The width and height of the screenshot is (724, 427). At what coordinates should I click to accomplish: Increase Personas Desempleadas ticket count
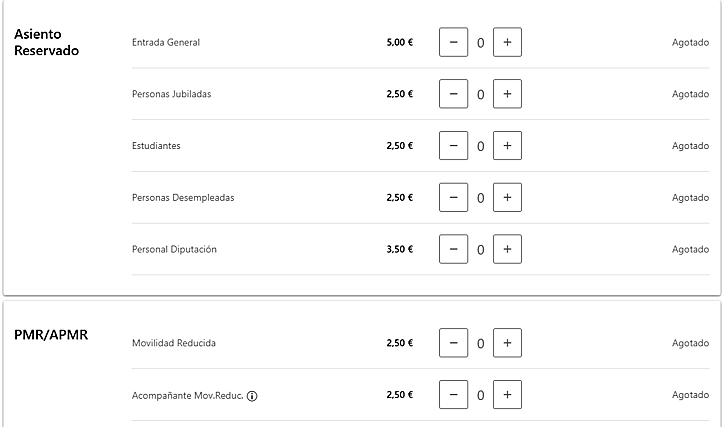tap(507, 197)
